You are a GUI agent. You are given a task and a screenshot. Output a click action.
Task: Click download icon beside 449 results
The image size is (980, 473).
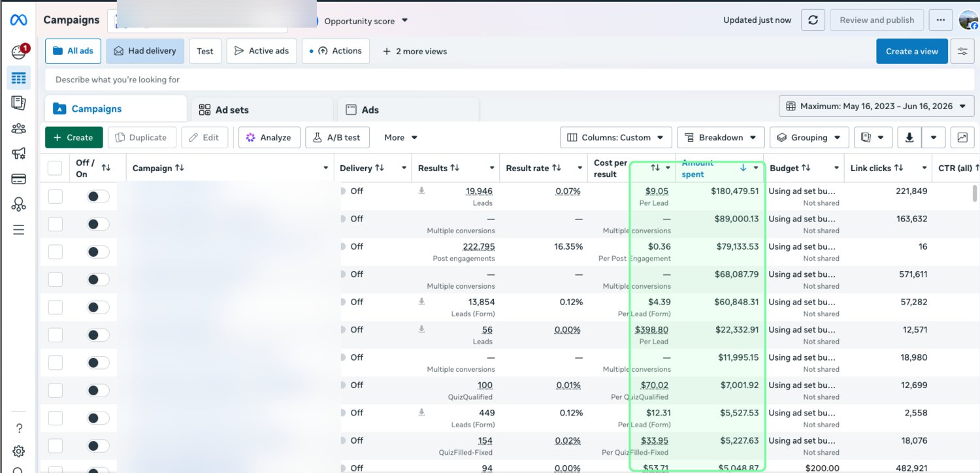point(421,412)
